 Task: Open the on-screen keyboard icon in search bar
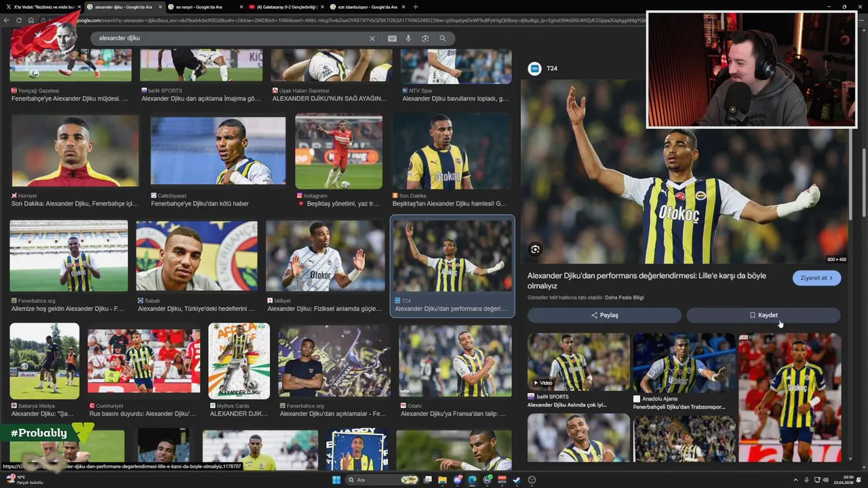click(x=392, y=39)
